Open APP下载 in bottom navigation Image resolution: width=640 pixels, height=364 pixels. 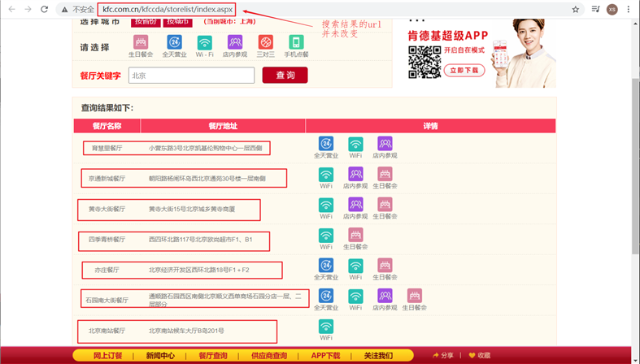click(x=325, y=355)
